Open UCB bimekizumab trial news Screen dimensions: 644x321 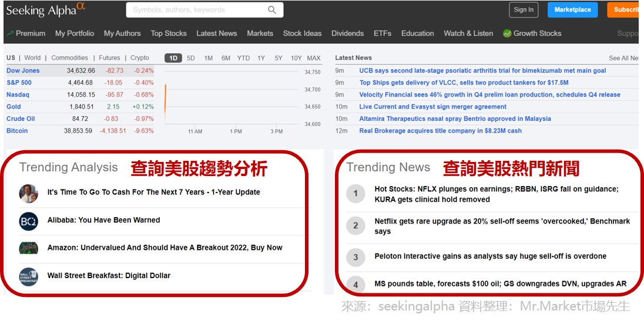pos(482,70)
